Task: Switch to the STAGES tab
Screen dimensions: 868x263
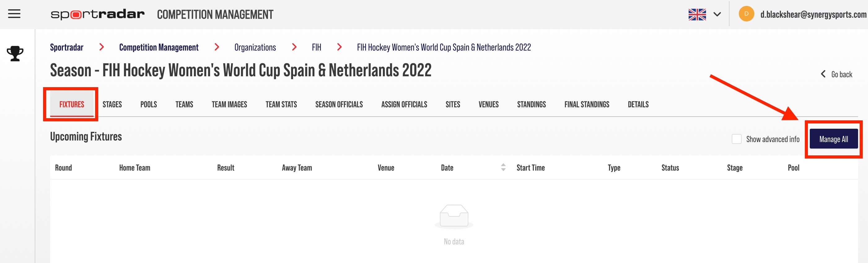Action: click(112, 104)
